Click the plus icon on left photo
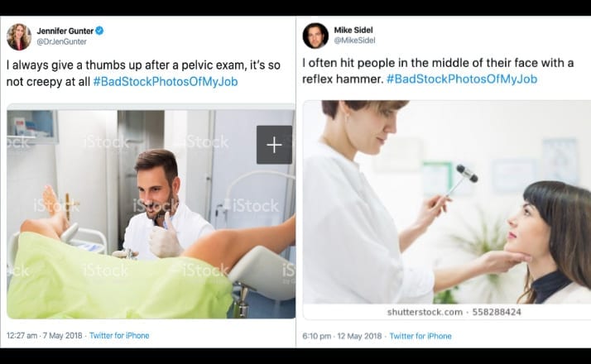The width and height of the screenshot is (591, 364). click(x=274, y=145)
